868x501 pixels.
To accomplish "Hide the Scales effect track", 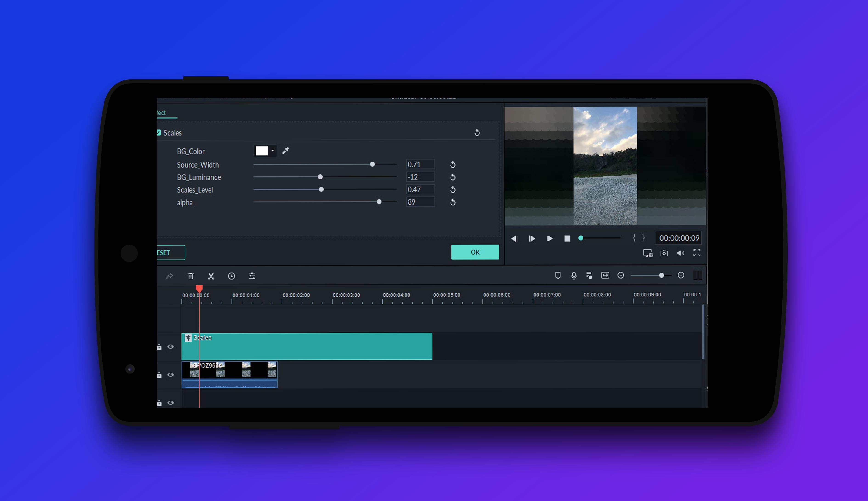I will [171, 347].
